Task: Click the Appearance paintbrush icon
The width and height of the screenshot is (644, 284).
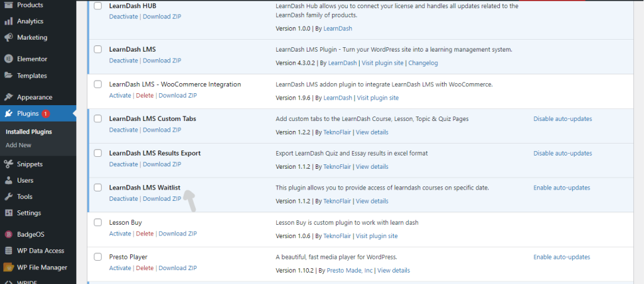Action: coord(8,98)
